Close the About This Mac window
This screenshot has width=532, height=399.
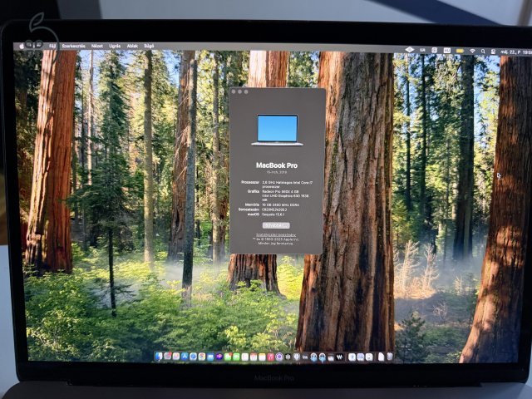click(234, 91)
